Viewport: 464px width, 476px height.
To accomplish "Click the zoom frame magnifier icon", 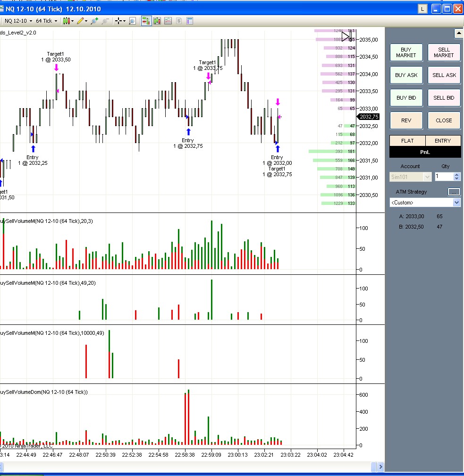I will click(x=133, y=21).
